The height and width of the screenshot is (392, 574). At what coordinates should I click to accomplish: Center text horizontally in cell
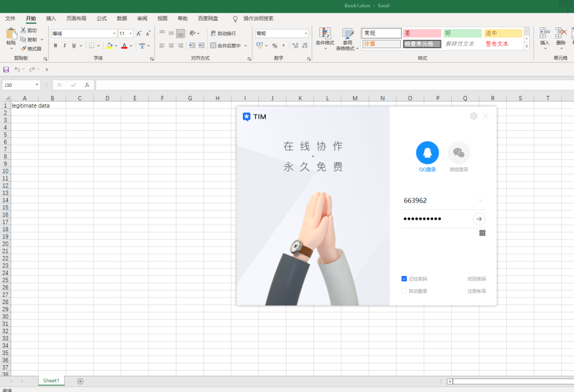(172, 45)
